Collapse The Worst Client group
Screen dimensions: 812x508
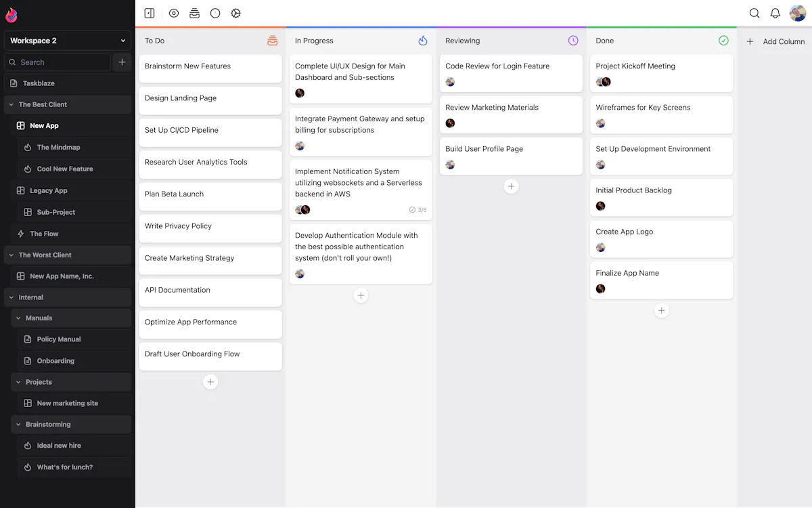tap(12, 255)
